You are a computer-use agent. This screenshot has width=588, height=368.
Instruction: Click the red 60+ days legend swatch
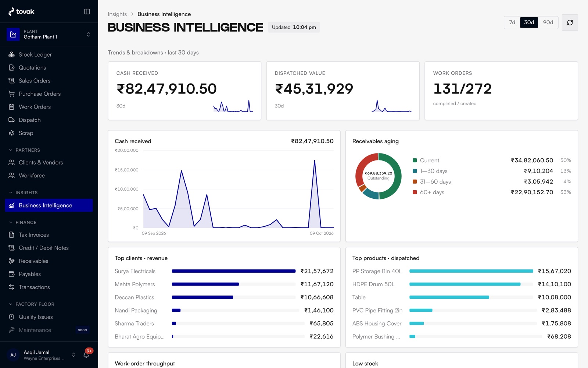(415, 192)
